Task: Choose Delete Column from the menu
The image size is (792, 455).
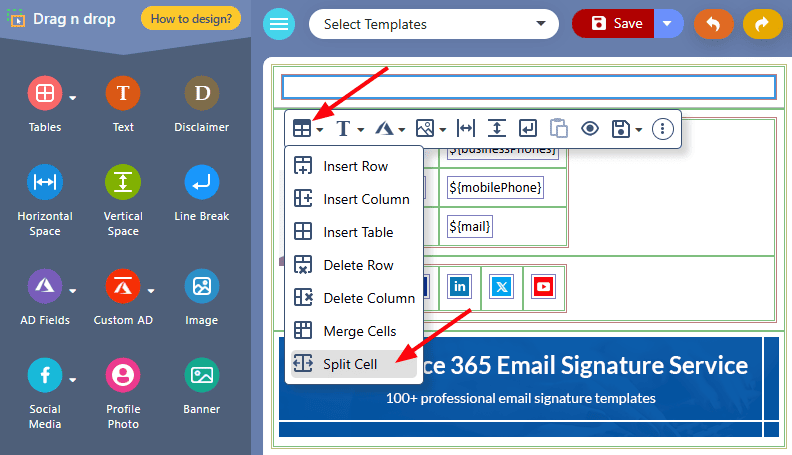Action: (x=354, y=298)
